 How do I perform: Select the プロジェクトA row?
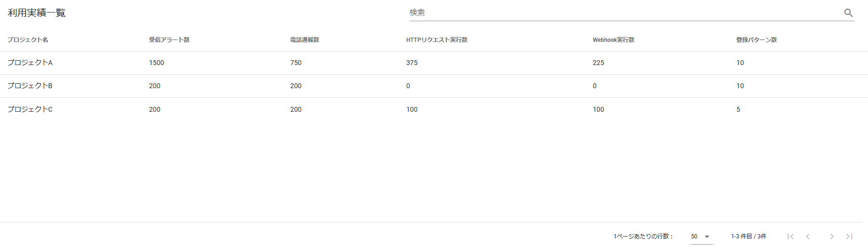pos(30,63)
